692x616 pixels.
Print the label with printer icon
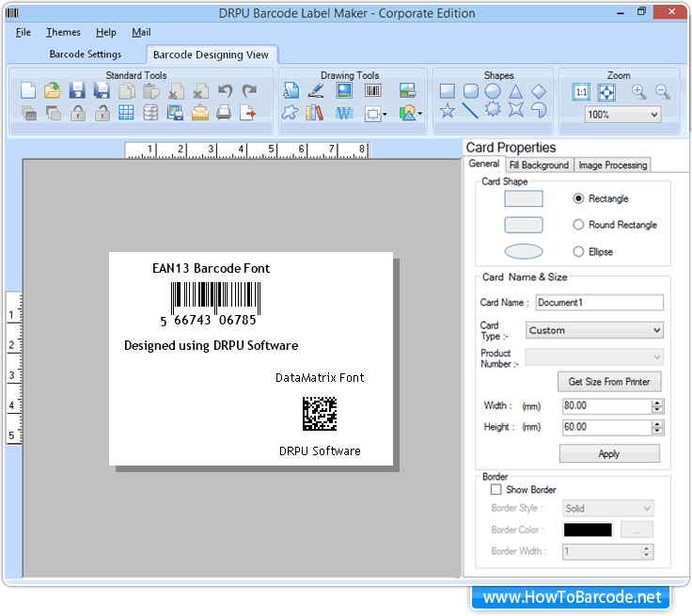pos(224,113)
